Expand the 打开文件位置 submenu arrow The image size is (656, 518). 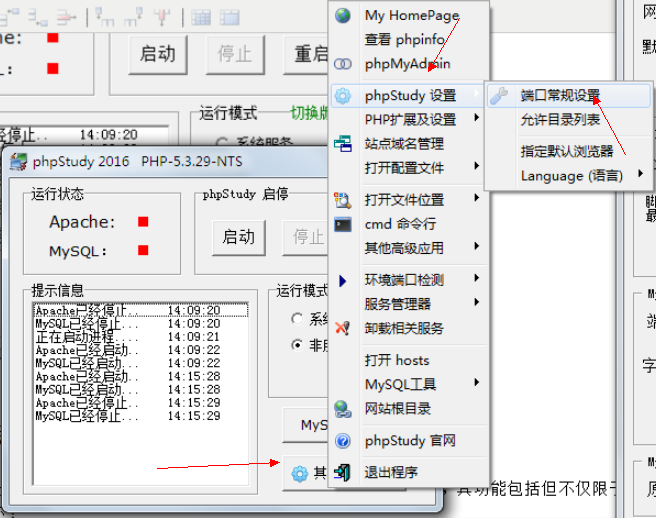pyautogui.click(x=477, y=197)
